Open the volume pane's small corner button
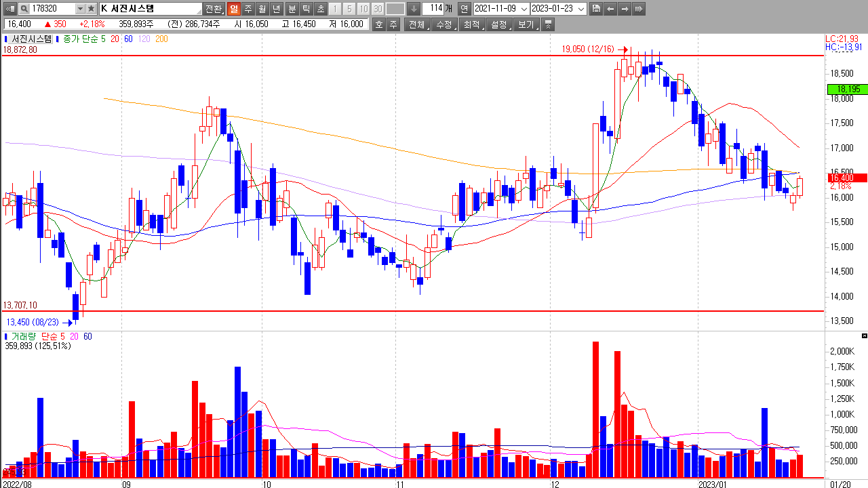Image resolution: width=868 pixels, height=488 pixels. point(864,336)
